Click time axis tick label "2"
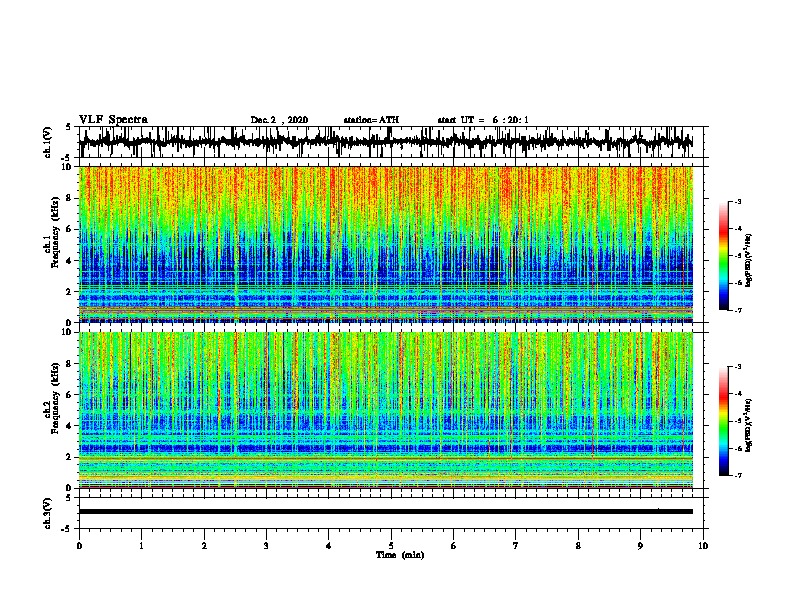Viewport: 792px width, 612px height. [204, 545]
